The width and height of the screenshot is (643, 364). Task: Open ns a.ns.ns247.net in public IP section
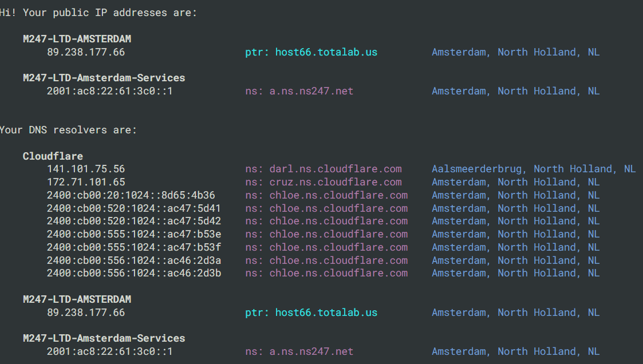[x=299, y=91]
